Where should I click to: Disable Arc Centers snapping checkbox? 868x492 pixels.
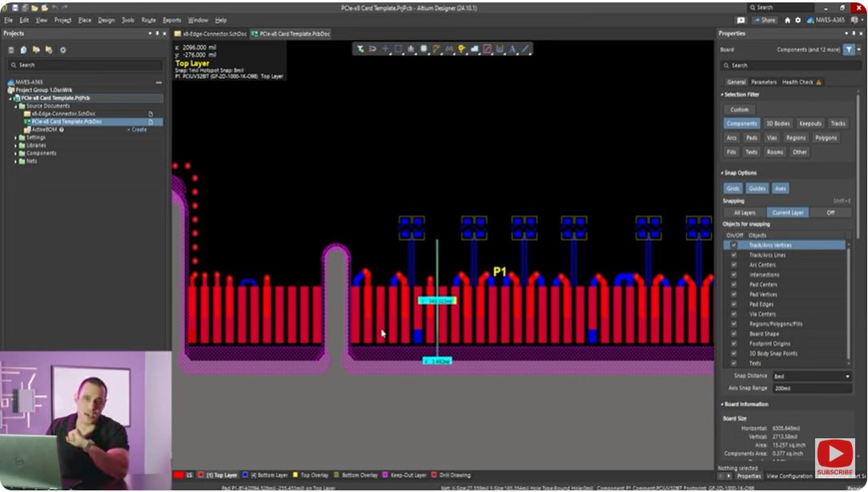pos(734,264)
